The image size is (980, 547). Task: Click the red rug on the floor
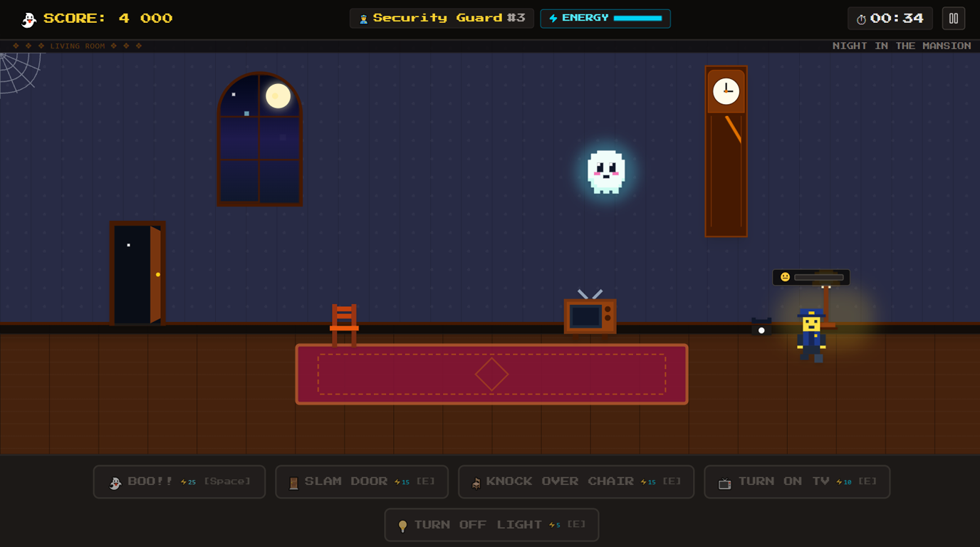coord(491,374)
